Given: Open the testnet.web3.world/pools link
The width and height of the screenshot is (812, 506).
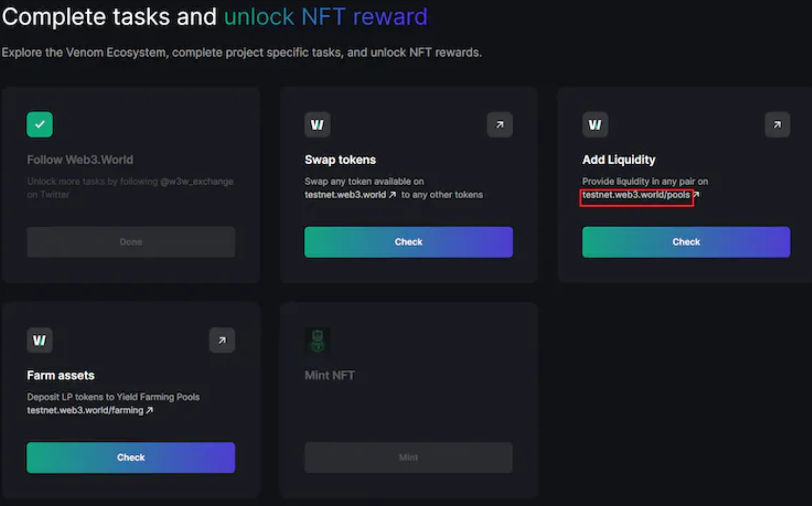Looking at the screenshot, I should coord(636,195).
